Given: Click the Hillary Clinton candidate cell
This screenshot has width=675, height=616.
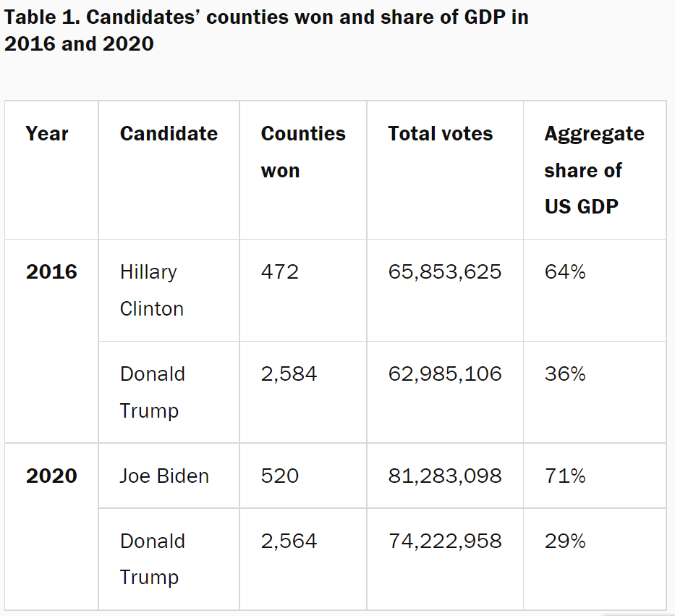Looking at the screenshot, I should coord(151,290).
